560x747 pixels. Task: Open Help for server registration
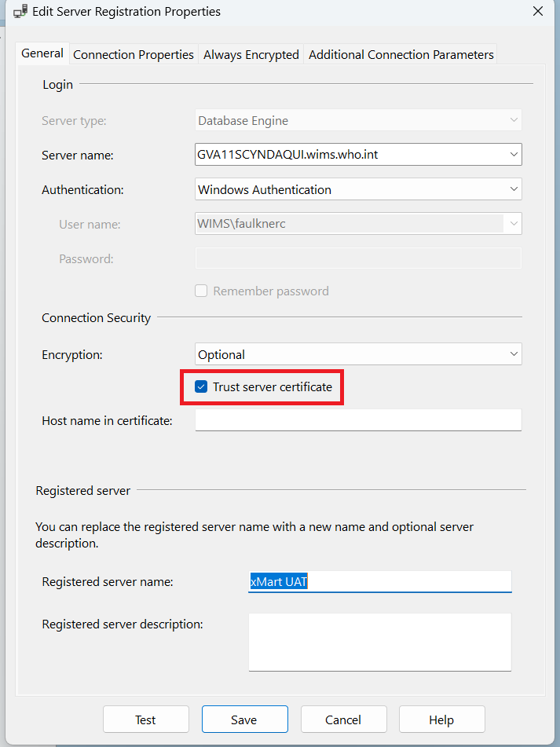tap(441, 719)
